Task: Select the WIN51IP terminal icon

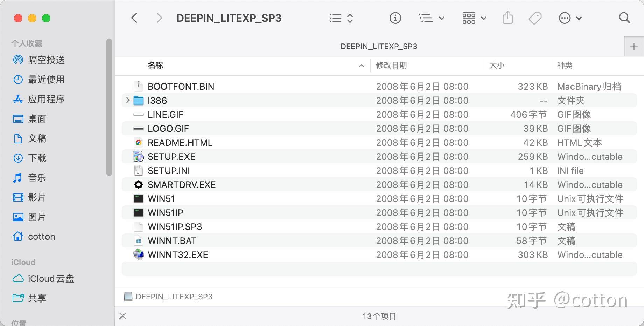Action: (139, 213)
